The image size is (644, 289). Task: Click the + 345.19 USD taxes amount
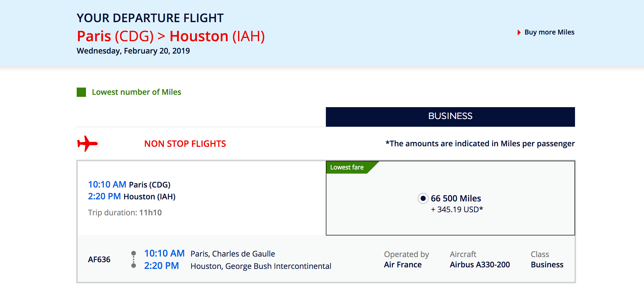coord(457,210)
